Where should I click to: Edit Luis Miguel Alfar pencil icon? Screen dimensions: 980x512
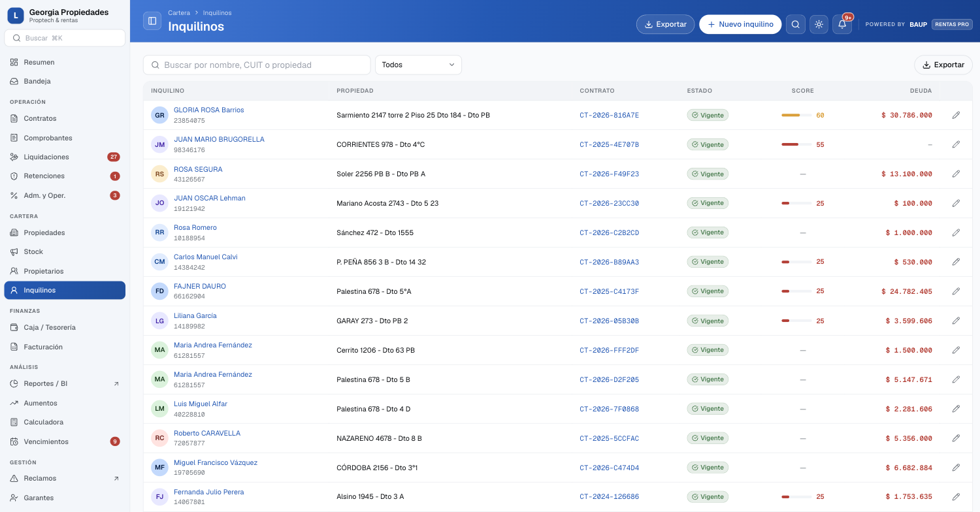point(956,409)
